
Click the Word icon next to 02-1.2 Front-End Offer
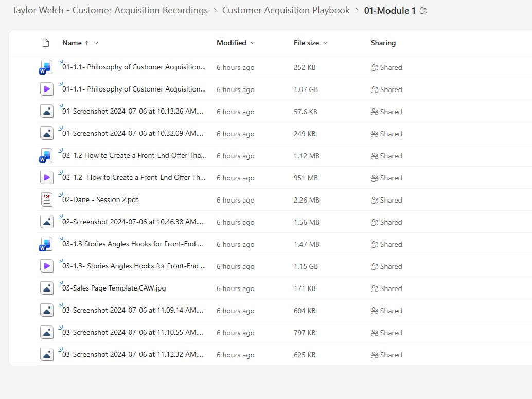click(46, 155)
